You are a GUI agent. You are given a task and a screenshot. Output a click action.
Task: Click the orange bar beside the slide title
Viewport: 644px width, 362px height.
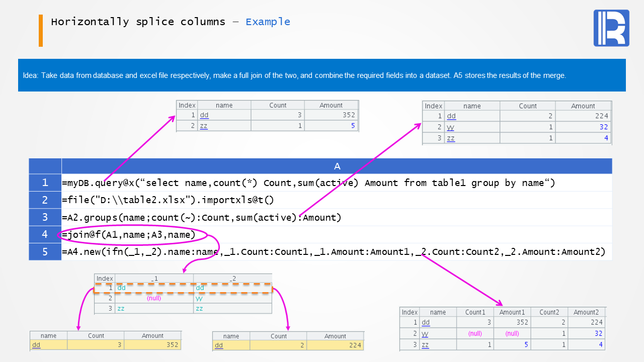point(41,31)
